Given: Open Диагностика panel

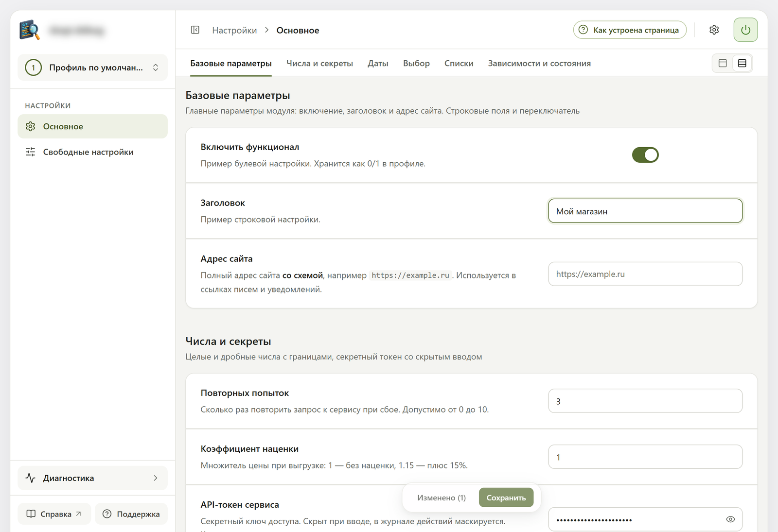Looking at the screenshot, I should click(92, 478).
